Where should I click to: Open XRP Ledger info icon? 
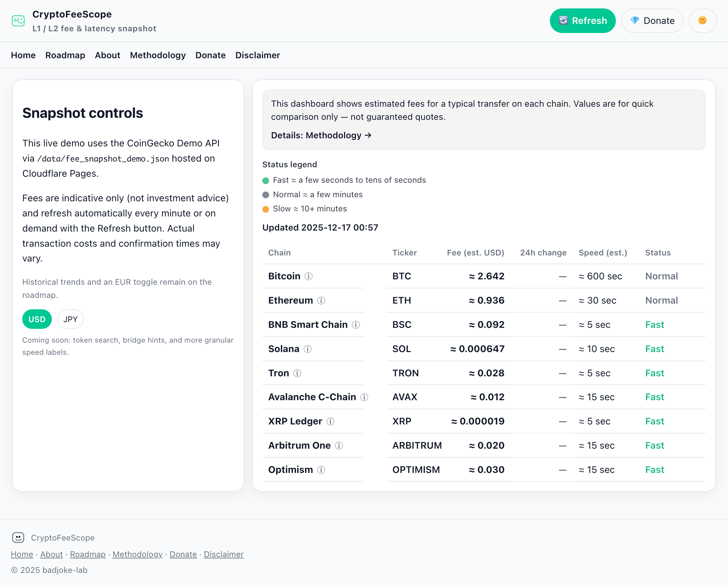click(x=330, y=421)
